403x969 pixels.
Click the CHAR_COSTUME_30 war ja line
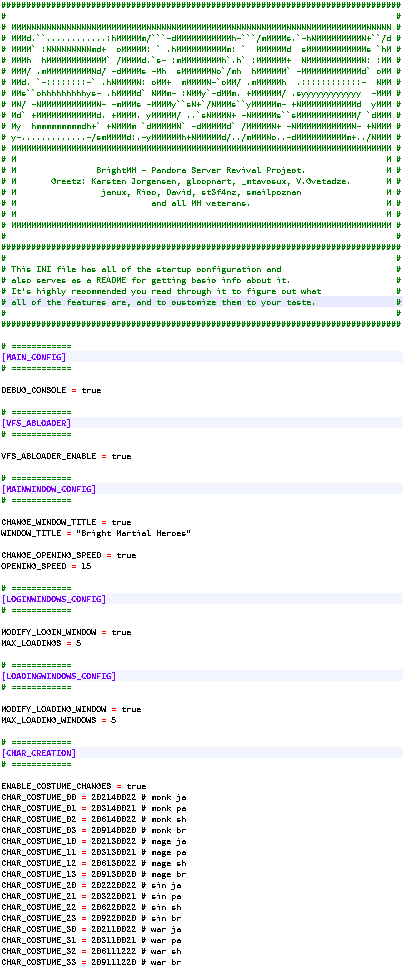tap(91, 930)
